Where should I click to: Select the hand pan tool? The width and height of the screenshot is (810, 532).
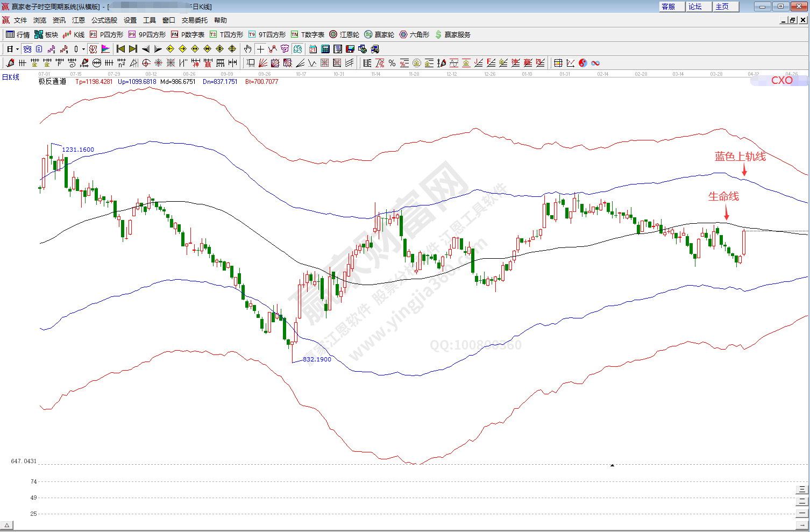coord(247,49)
